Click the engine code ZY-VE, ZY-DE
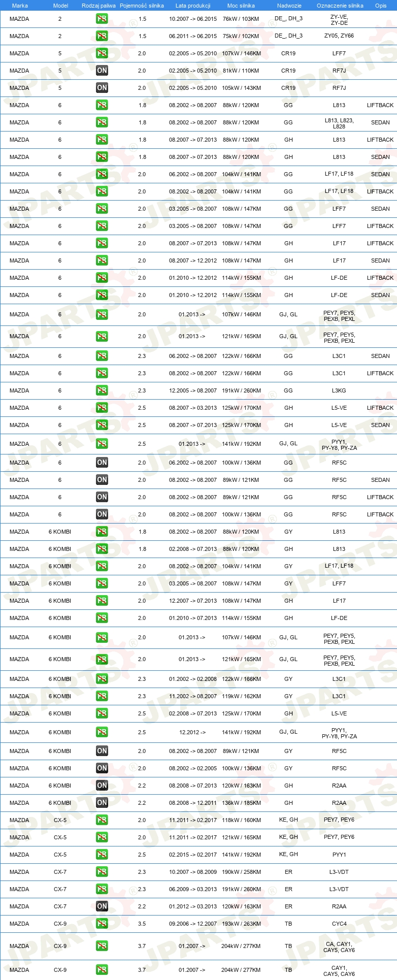Viewport: 397px width, 980px height. [x=339, y=20]
